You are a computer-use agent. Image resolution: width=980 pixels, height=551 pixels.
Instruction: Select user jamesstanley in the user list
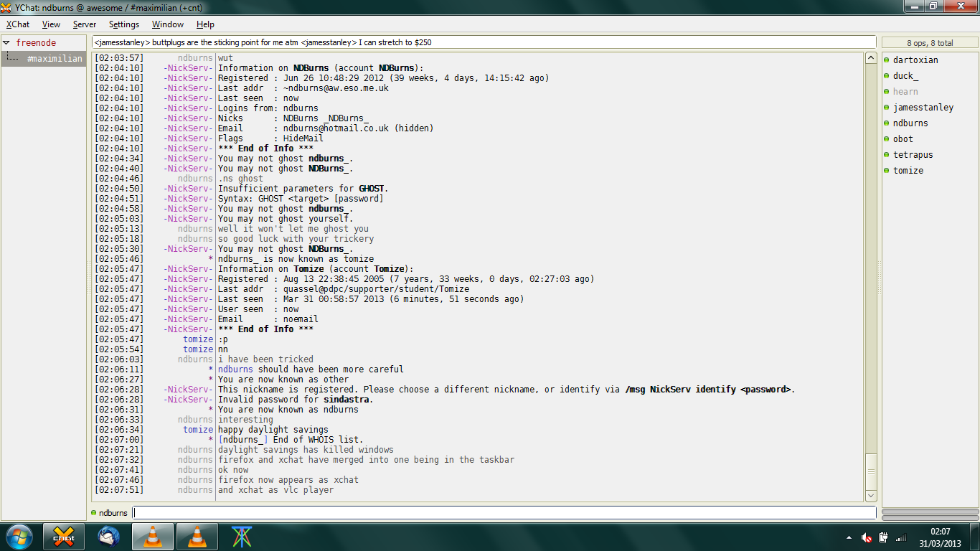[x=923, y=108]
